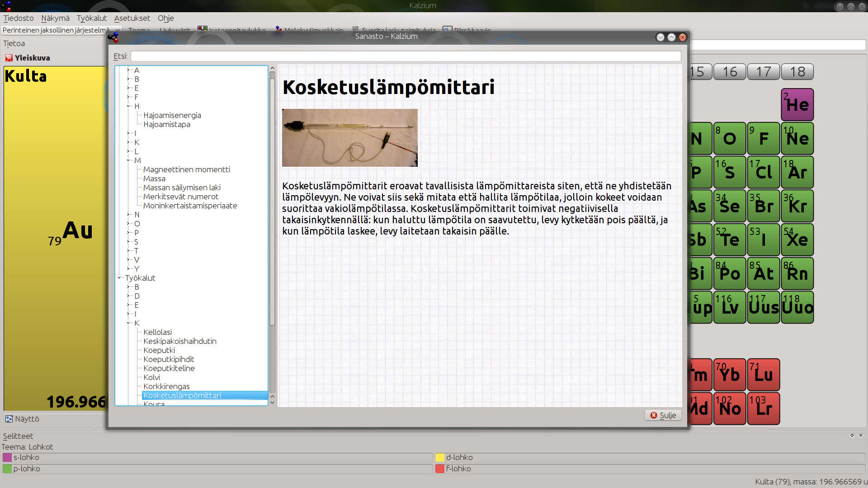Select Koeputkiteline entry
The height and width of the screenshot is (488, 868).
(169, 368)
